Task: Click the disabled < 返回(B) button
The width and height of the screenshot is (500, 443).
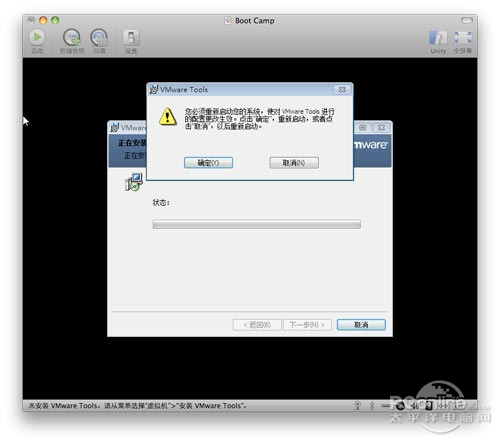Action: 257,325
